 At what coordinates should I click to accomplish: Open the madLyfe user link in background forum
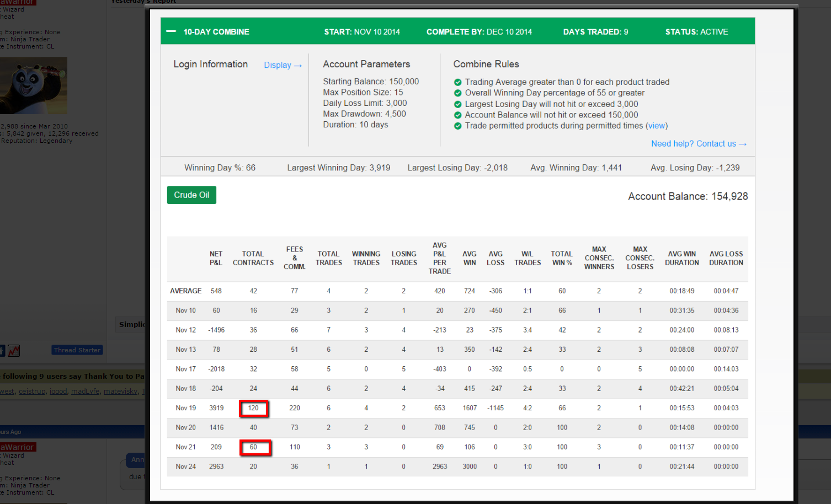click(86, 392)
